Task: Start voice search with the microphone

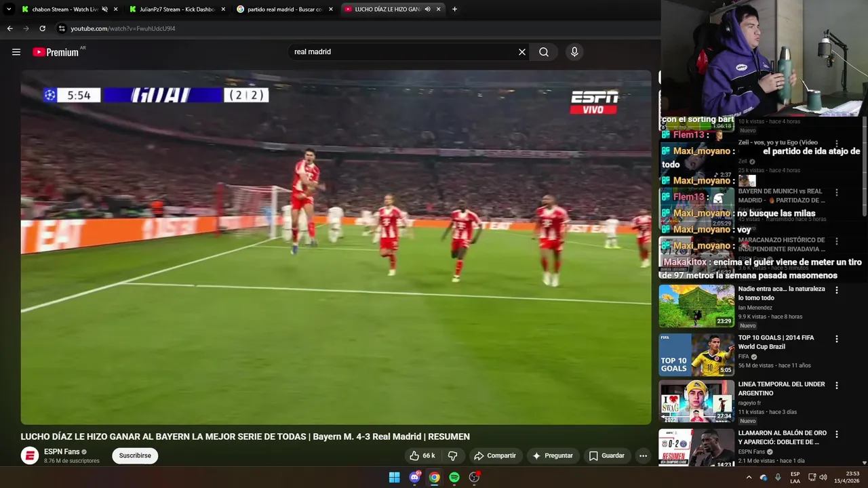Action: click(574, 52)
